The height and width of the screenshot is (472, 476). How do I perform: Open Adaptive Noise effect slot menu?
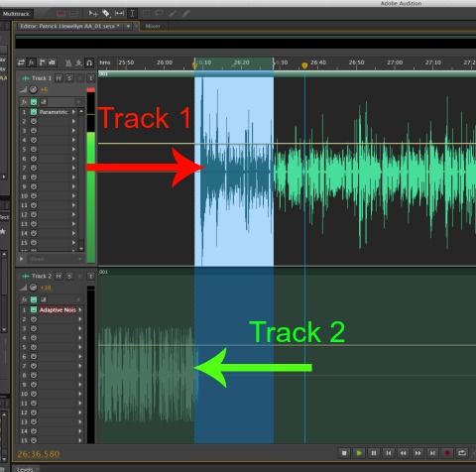[80, 309]
